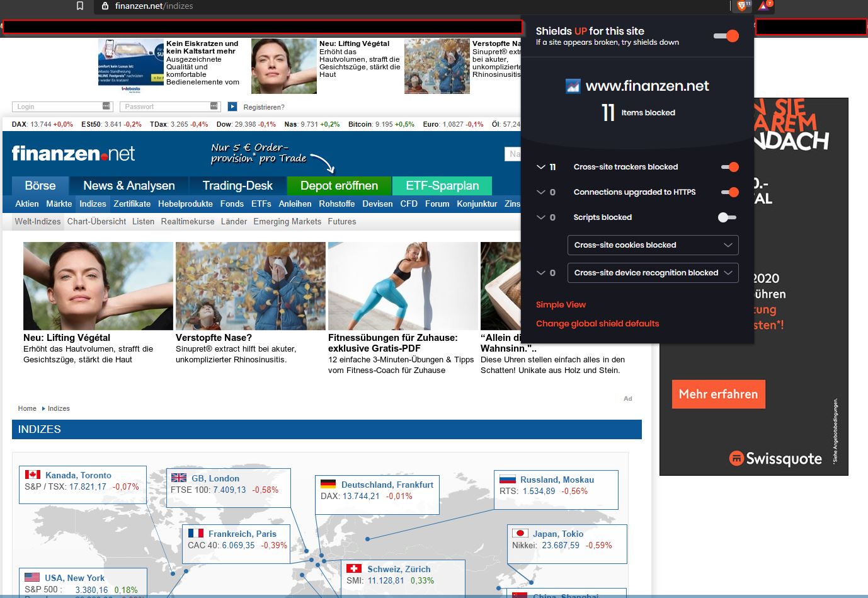Screen dimensions: 868x598
Task: Click the bookmark icon in the address bar
Action: [80, 6]
